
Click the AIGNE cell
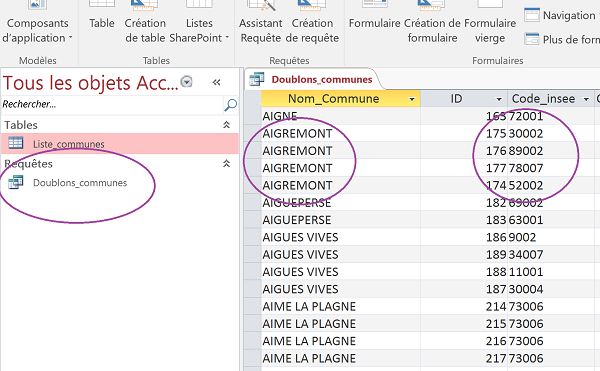pos(341,116)
